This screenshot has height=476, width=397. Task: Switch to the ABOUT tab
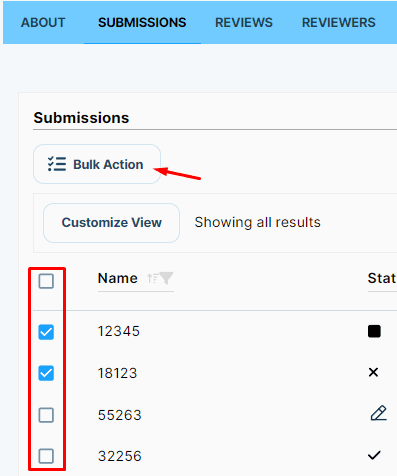point(43,23)
